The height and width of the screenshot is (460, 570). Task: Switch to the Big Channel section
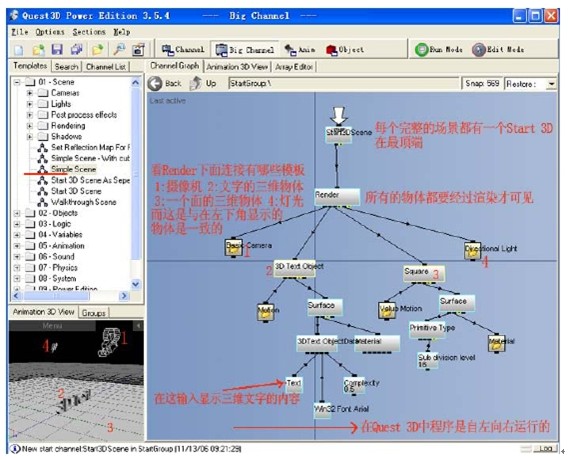(245, 50)
